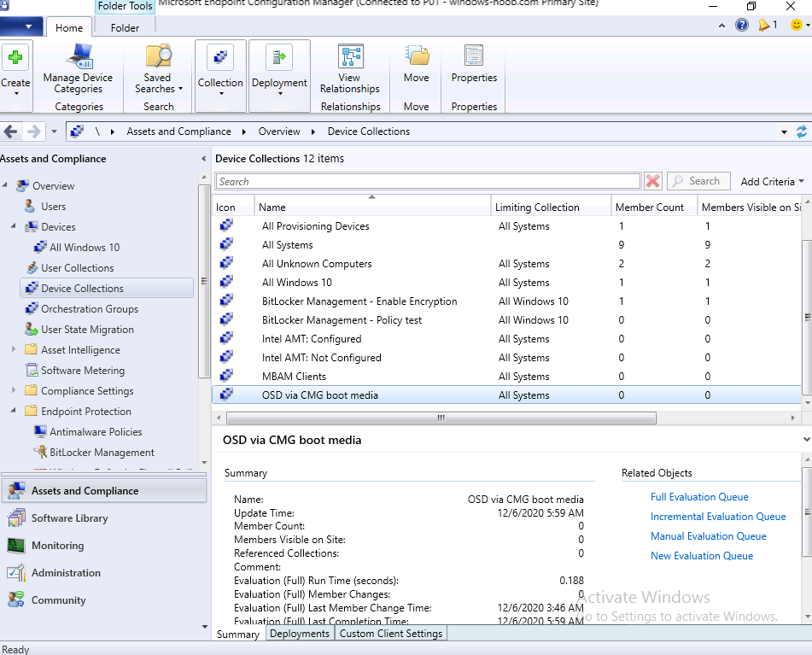Open the Properties ribbon icon
This screenshot has height=655, width=812.
click(474, 56)
